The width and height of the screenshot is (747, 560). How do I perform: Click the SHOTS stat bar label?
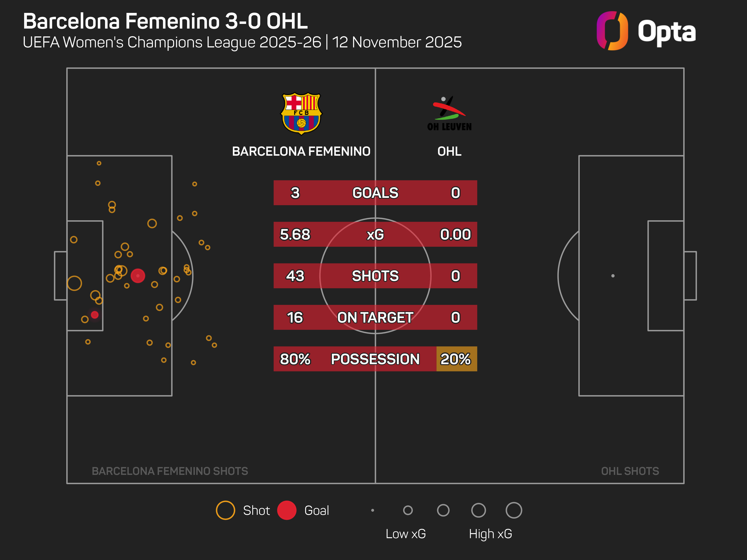(x=375, y=276)
